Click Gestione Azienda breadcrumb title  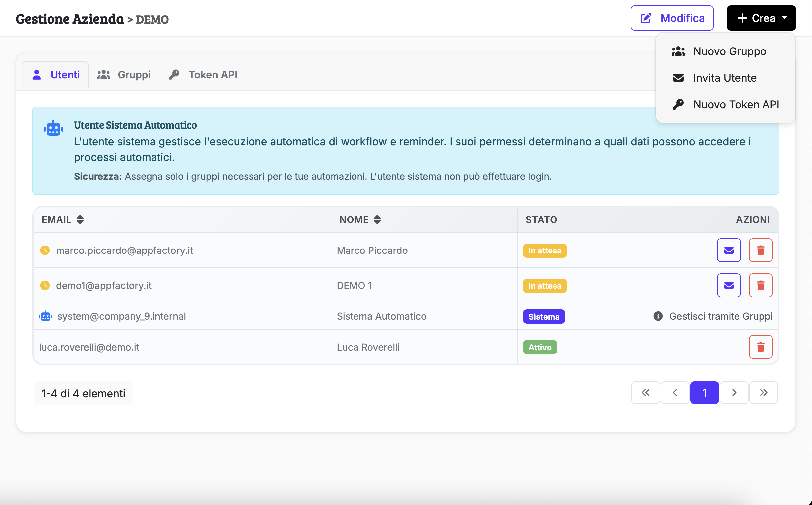click(x=69, y=19)
